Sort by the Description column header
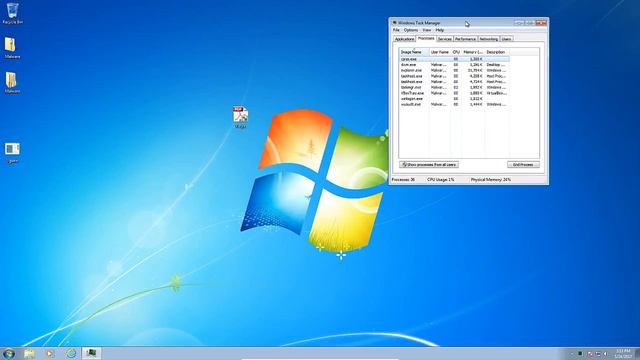The height and width of the screenshot is (360, 640). (497, 52)
